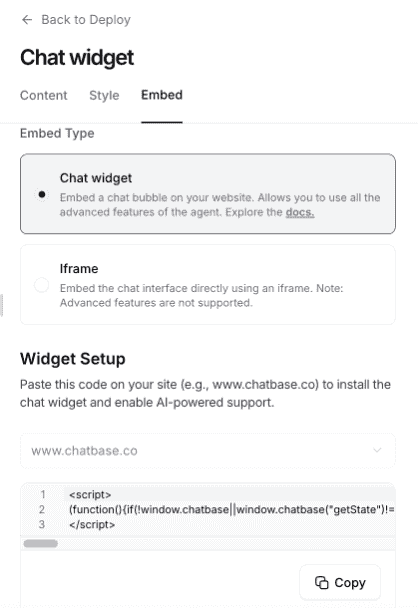Click the horizontal code scrollbar thumb
The height and width of the screenshot is (608, 418).
[x=41, y=544]
